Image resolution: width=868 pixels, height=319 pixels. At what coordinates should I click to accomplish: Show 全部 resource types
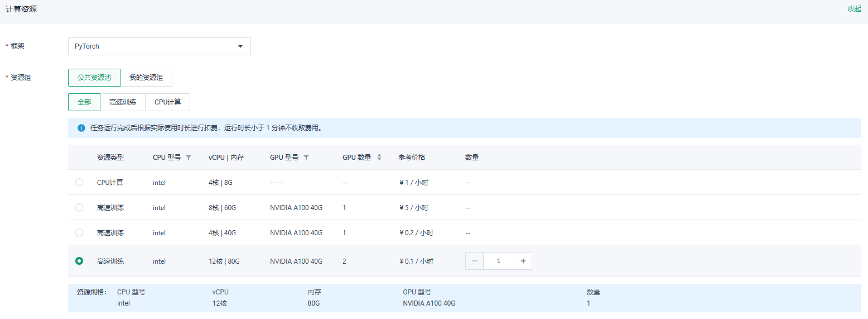84,102
